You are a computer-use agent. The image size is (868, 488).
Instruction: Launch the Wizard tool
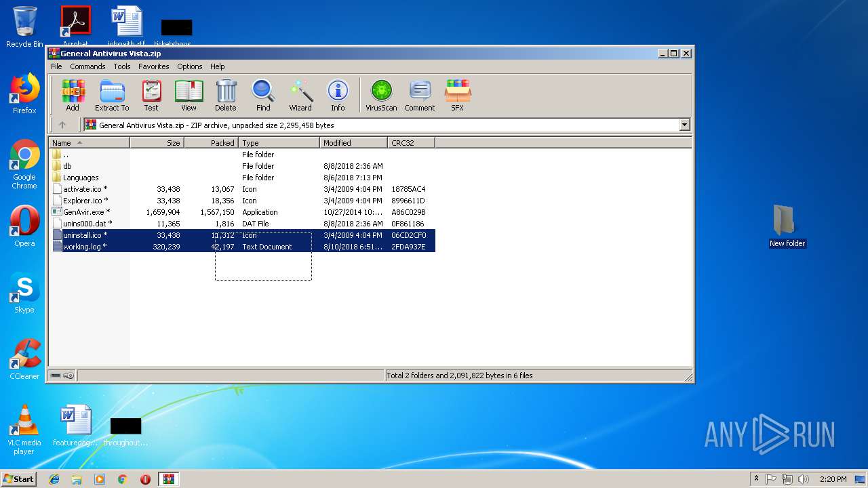(x=300, y=95)
